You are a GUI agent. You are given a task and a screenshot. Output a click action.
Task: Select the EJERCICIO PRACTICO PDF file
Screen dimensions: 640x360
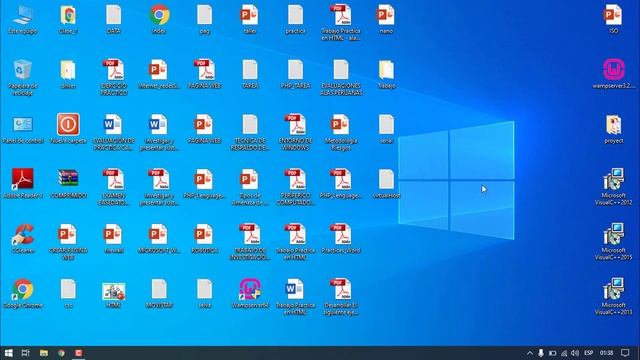113,78
